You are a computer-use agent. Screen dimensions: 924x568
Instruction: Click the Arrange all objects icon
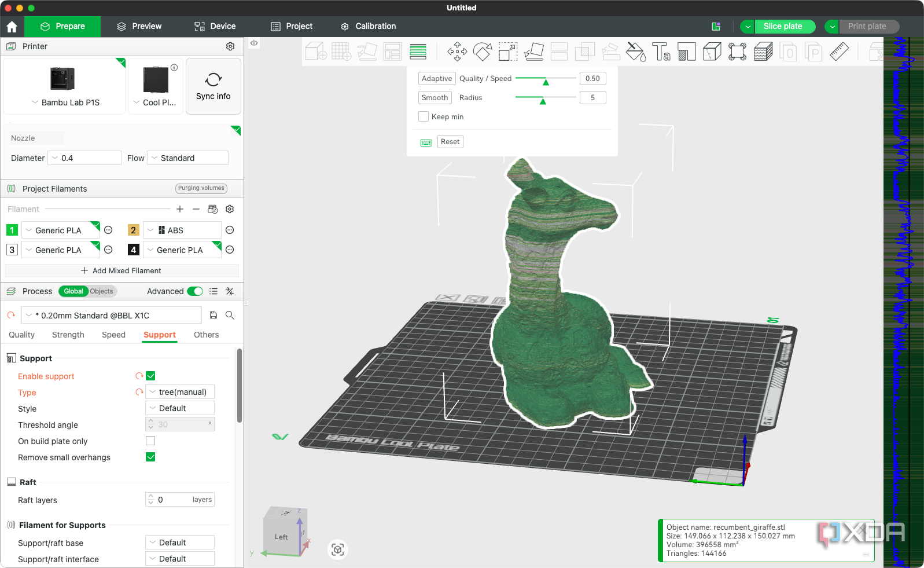[x=392, y=52]
